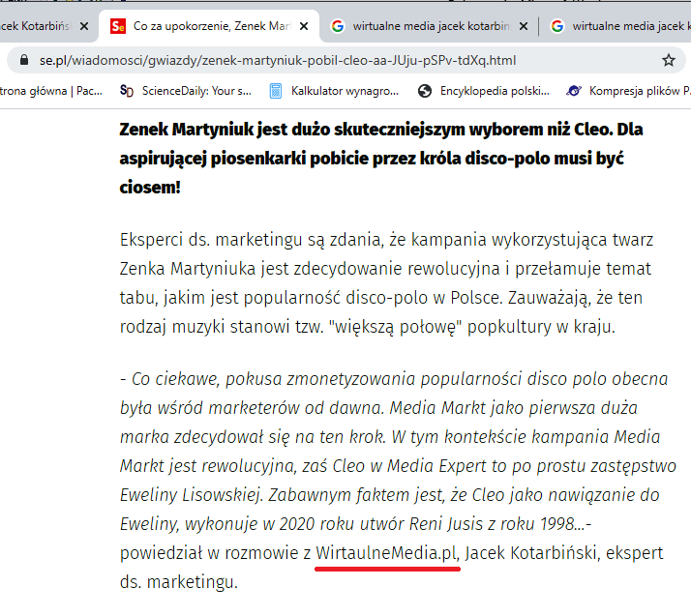Click the ScienceDaily SD favicon in the bookmarks bar
The image size is (691, 616).
127,91
